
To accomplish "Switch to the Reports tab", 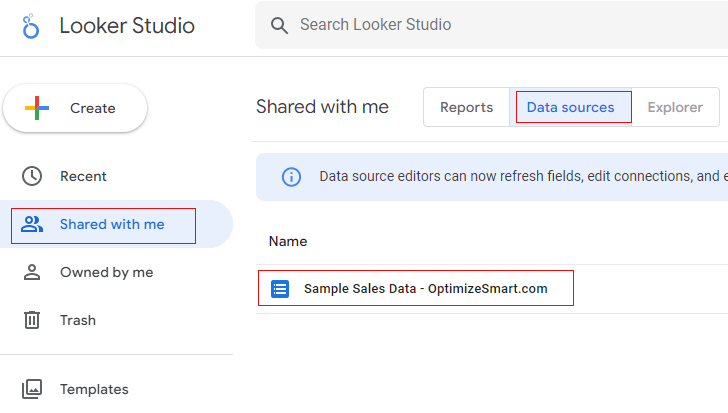I will [466, 108].
